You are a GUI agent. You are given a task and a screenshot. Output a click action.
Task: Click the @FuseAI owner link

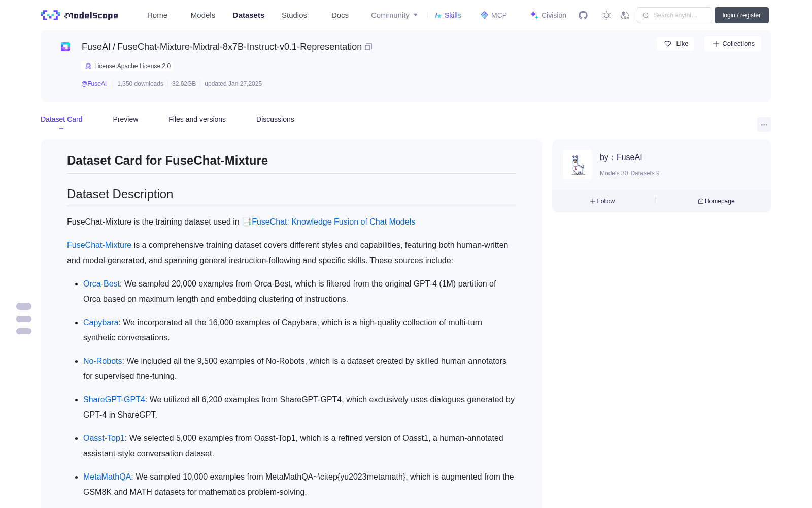click(94, 84)
